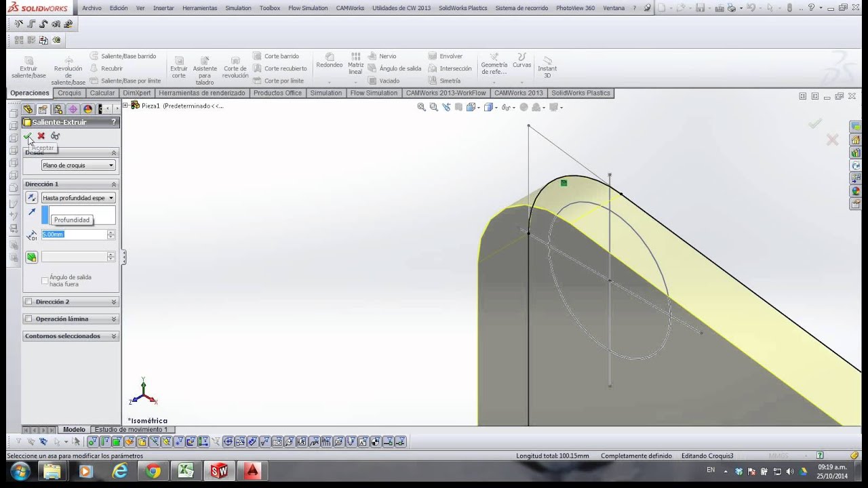The width and height of the screenshot is (868, 488).
Task: Click the help question mark in Saliente-Extruir
Action: tap(113, 122)
